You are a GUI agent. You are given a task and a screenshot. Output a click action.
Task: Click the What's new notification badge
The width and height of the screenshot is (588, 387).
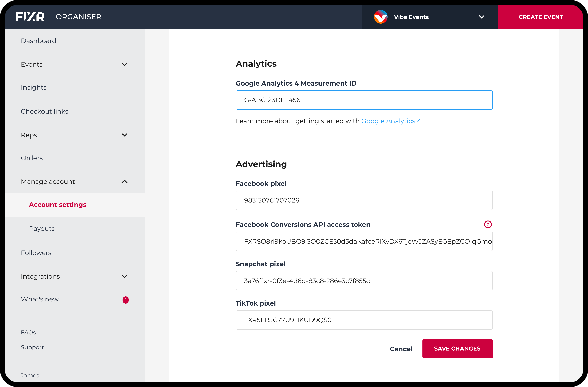pyautogui.click(x=126, y=300)
